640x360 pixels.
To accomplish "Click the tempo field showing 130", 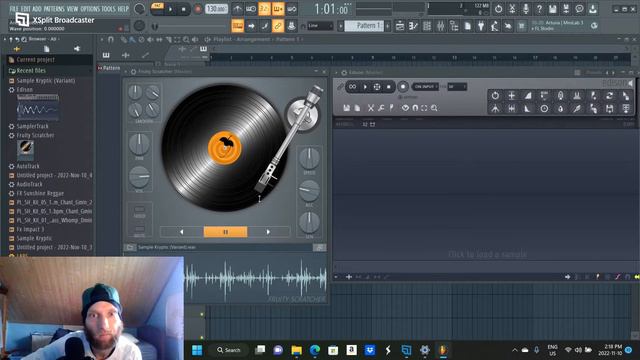I will pos(216,9).
